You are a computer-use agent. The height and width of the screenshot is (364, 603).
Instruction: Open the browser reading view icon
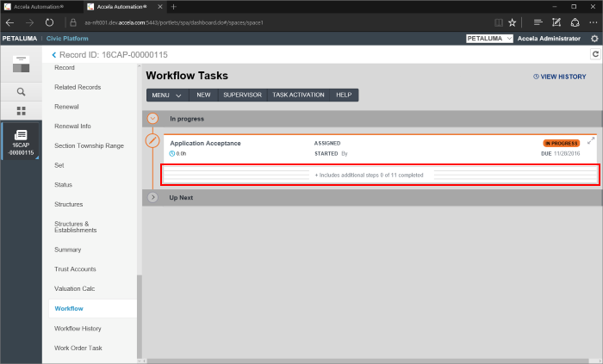[x=498, y=22]
